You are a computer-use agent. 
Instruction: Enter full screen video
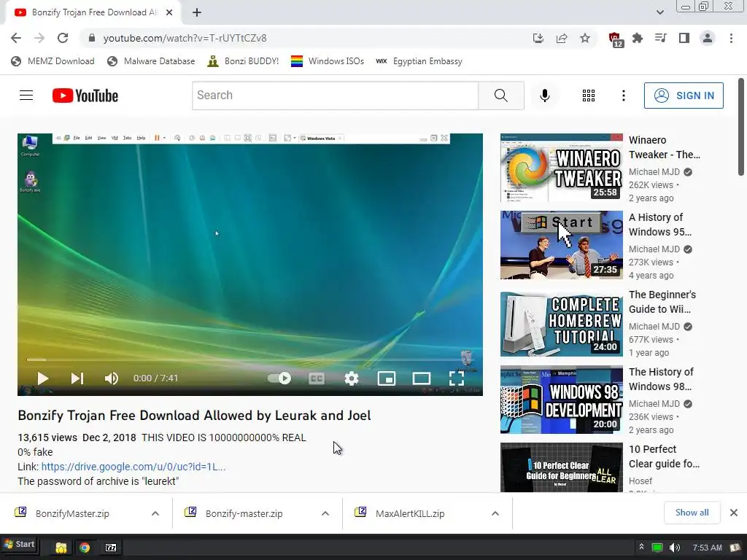coord(457,378)
